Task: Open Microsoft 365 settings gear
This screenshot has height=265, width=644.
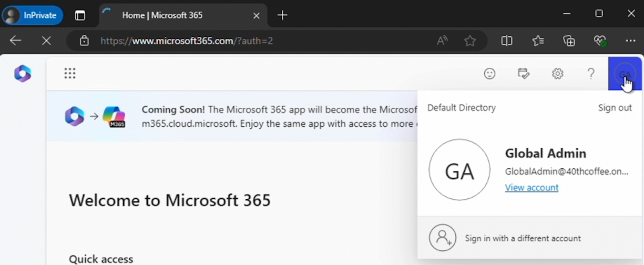Action: [x=558, y=74]
